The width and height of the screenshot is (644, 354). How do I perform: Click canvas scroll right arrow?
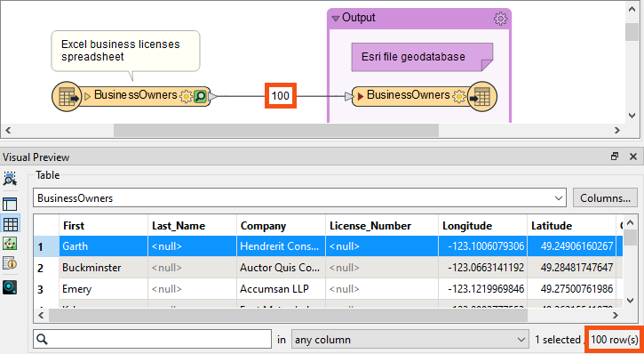point(616,131)
